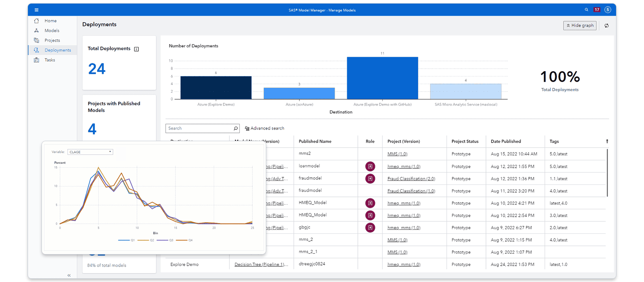Click the search magnifier icon in header
The image size is (644, 282).
pos(586,10)
